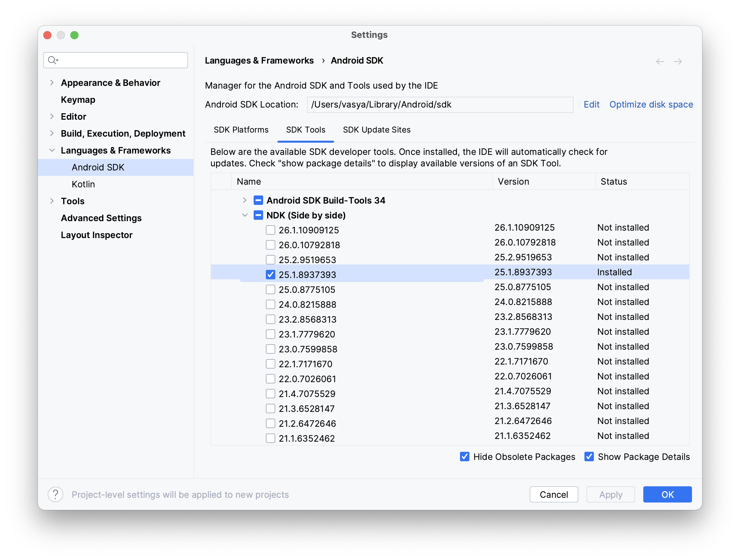
Task: Click the Android SDK Location field
Action: click(440, 104)
